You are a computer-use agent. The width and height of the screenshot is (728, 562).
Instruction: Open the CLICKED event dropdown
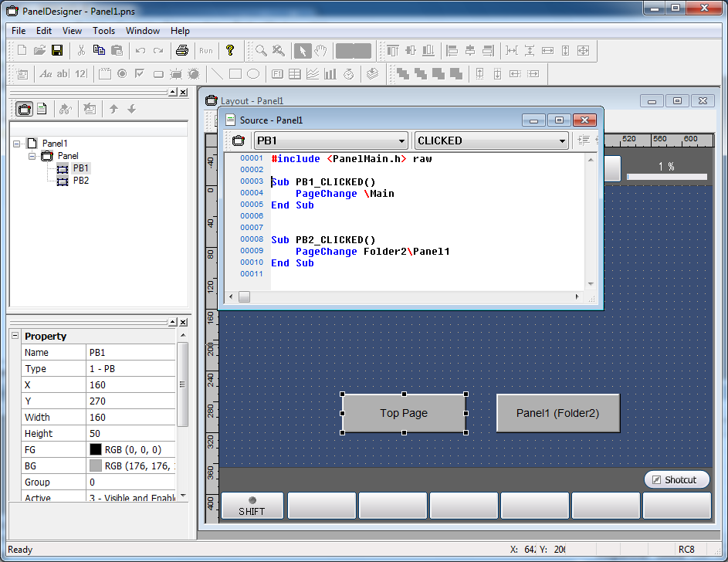point(561,140)
